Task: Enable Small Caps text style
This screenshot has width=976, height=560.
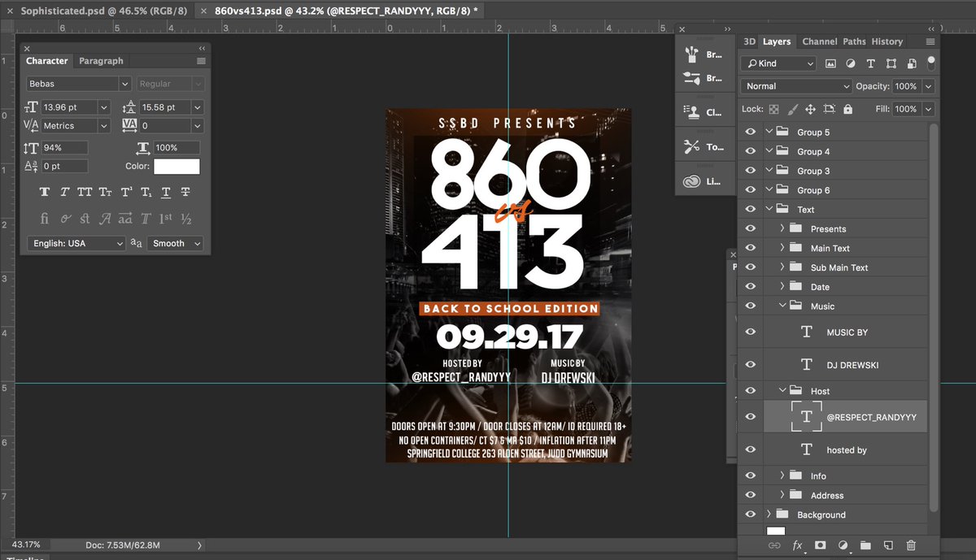Action: coord(106,193)
